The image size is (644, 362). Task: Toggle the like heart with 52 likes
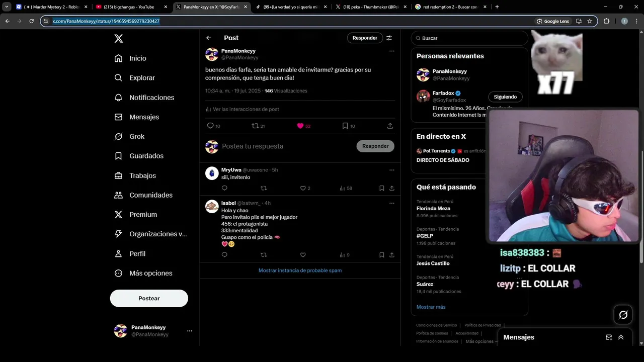(300, 126)
